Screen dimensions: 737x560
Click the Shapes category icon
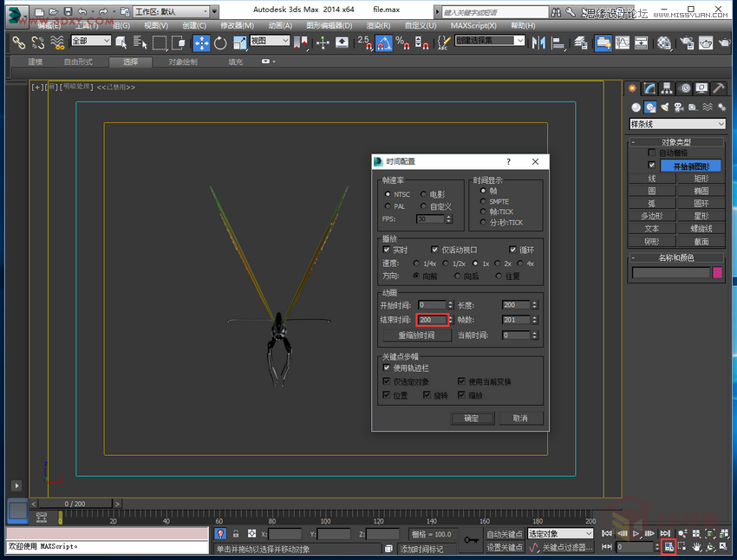650,107
